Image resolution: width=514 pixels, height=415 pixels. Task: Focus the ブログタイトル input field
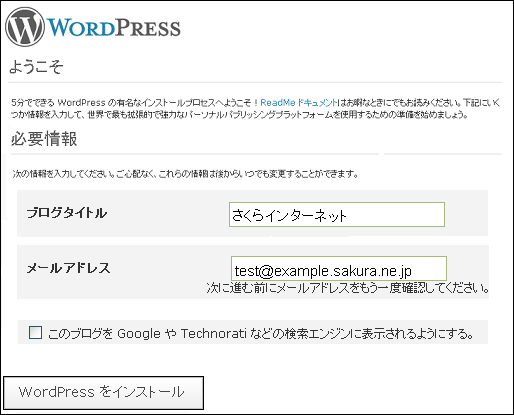click(x=337, y=214)
